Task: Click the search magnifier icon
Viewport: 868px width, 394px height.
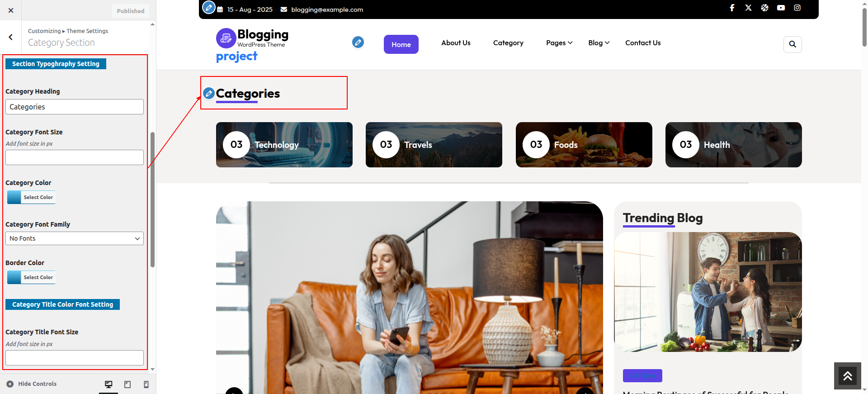Action: click(792, 44)
